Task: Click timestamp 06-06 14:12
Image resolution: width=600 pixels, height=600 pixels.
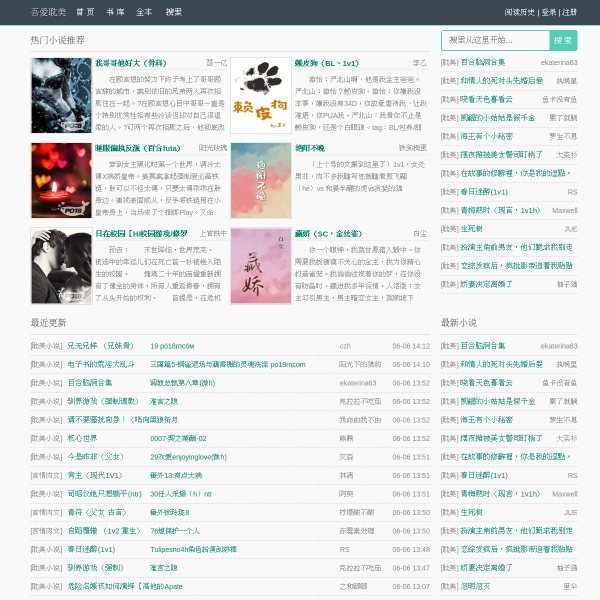Action: click(x=411, y=346)
